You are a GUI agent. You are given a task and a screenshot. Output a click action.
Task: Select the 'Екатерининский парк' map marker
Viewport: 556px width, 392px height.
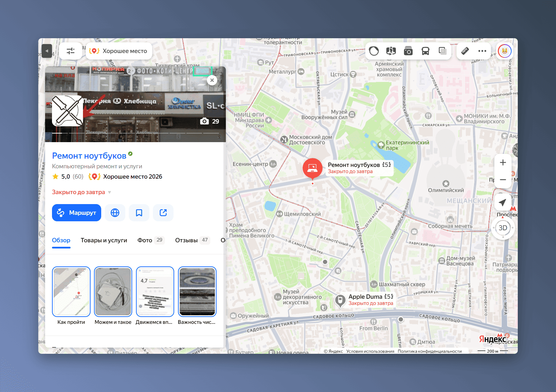[381, 145]
